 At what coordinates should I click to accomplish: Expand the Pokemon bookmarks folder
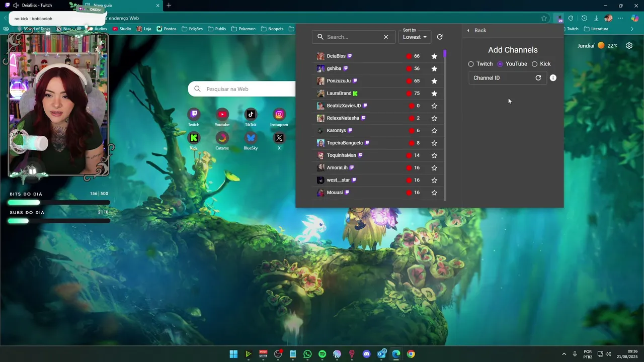(x=244, y=29)
